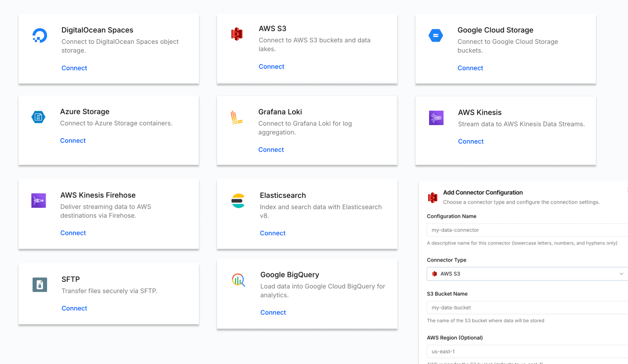Click the Google BigQuery magnifier icon
This screenshot has width=628, height=364.
point(238,280)
